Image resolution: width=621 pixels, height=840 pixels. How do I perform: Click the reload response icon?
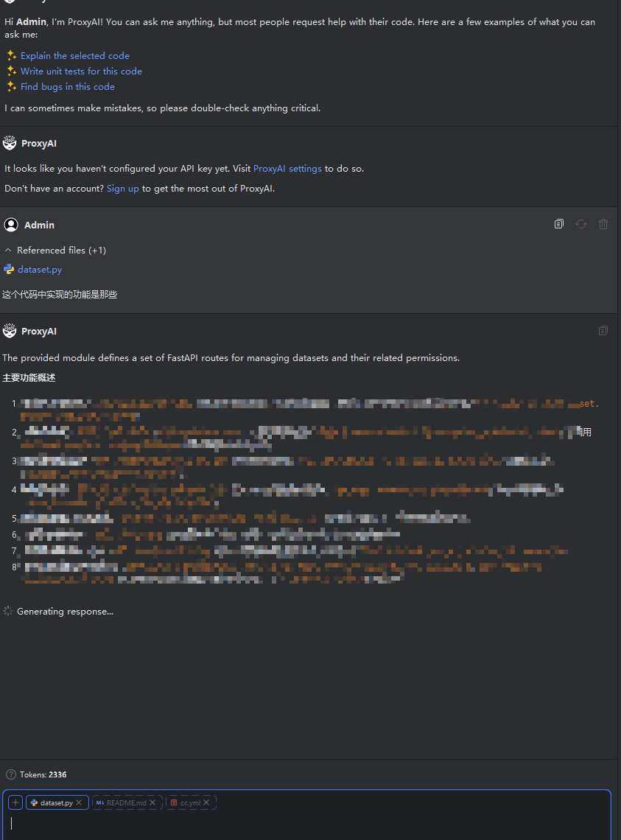pyautogui.click(x=581, y=224)
